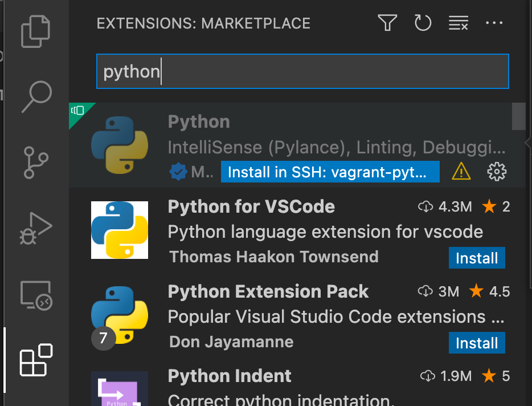Open the Python extension manage gear
The image size is (532, 406).
497,171
